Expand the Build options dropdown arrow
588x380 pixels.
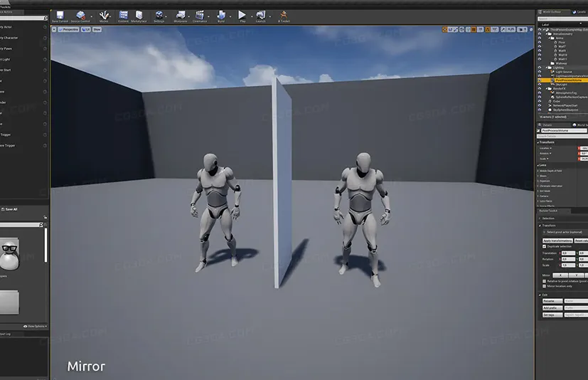pos(230,16)
